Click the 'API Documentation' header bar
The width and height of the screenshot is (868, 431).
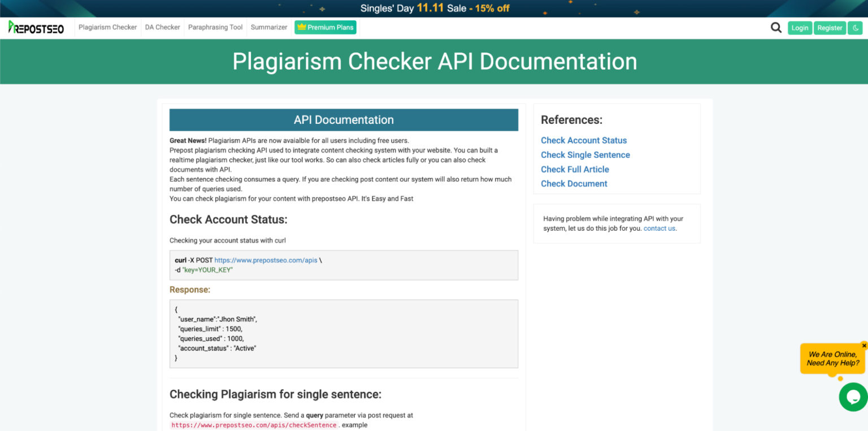click(x=344, y=120)
